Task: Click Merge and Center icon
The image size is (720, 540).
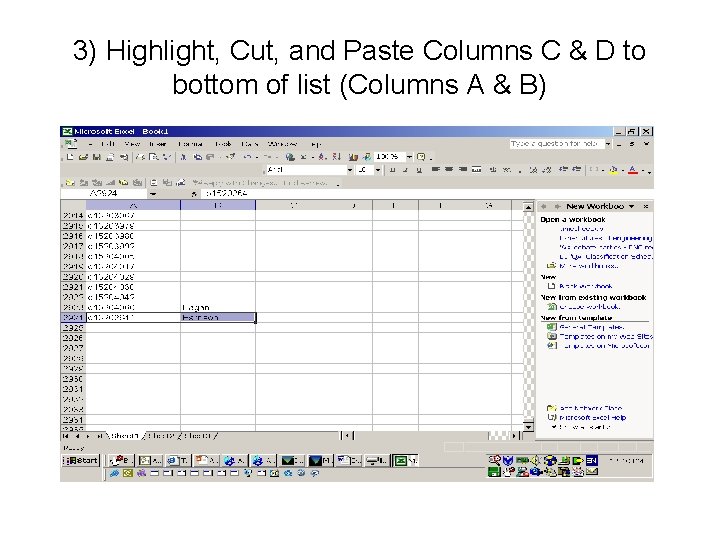Action: click(477, 170)
